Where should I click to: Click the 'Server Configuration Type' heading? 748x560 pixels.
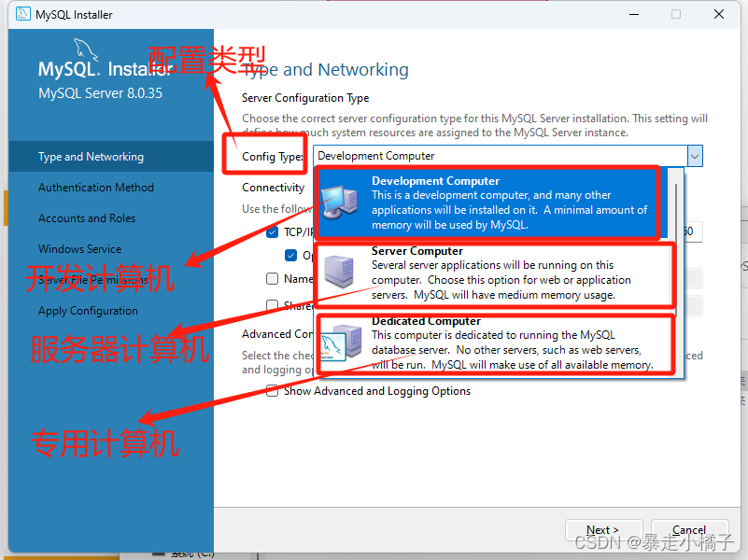pos(305,98)
